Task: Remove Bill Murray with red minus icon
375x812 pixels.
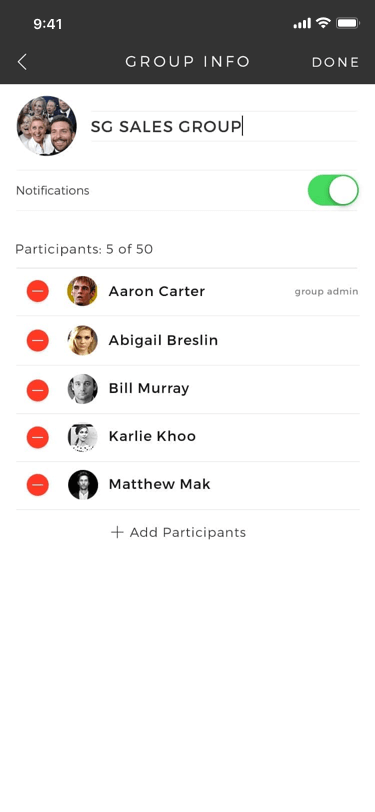Action: (x=38, y=389)
